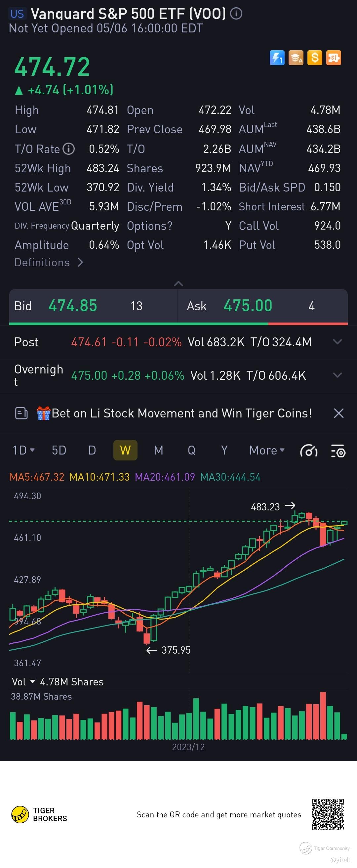Open the 1D timeframe dropdown

23,450
